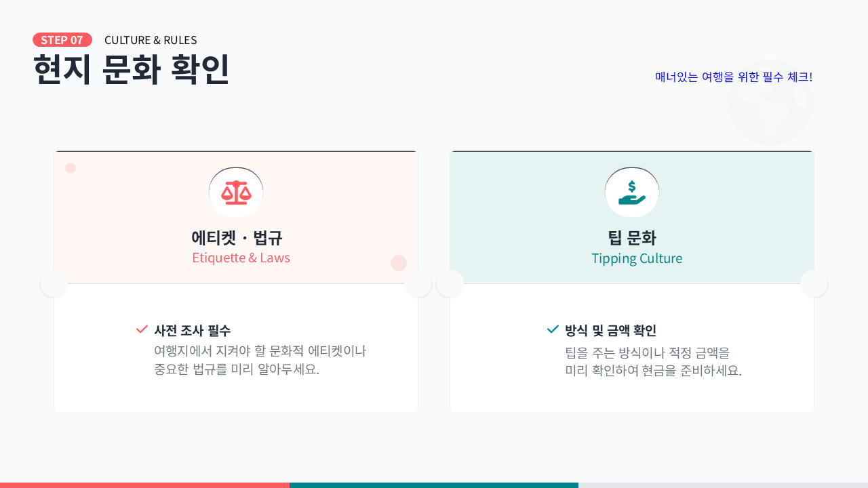
Task: Select the 현지 문화 확인 title
Action: click(x=132, y=69)
